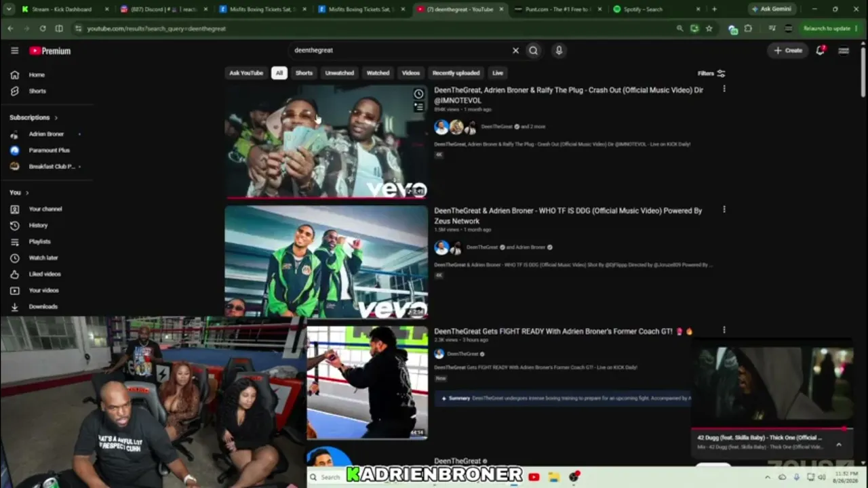The width and height of the screenshot is (868, 488).
Task: Open the YouTube hamburger guide menu
Action: click(x=14, y=51)
